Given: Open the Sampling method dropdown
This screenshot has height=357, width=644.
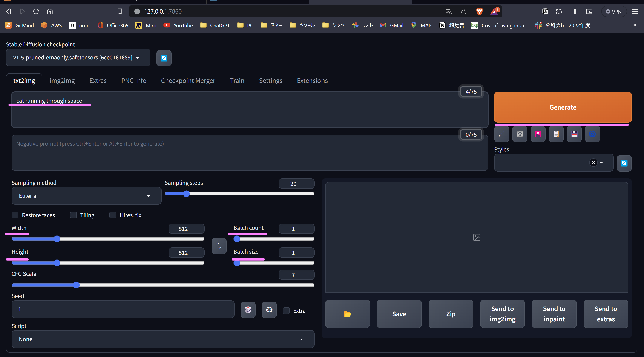Looking at the screenshot, I should click(x=86, y=196).
